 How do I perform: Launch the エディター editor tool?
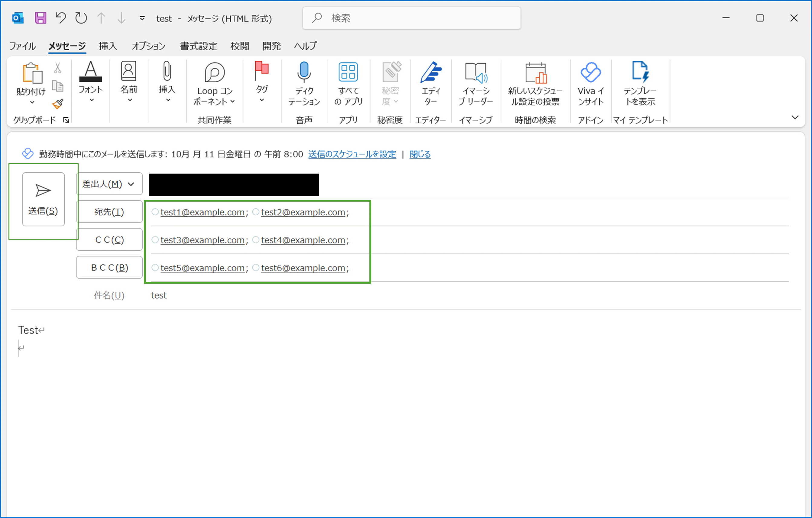pyautogui.click(x=430, y=84)
